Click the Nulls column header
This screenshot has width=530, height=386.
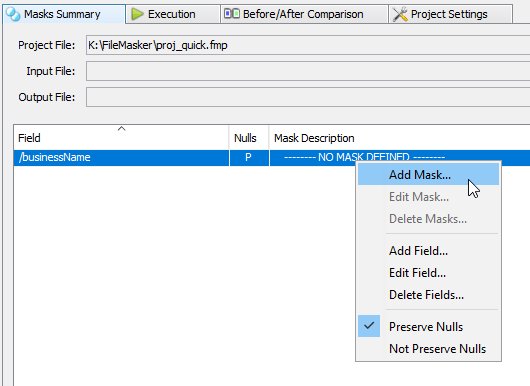pos(249,138)
